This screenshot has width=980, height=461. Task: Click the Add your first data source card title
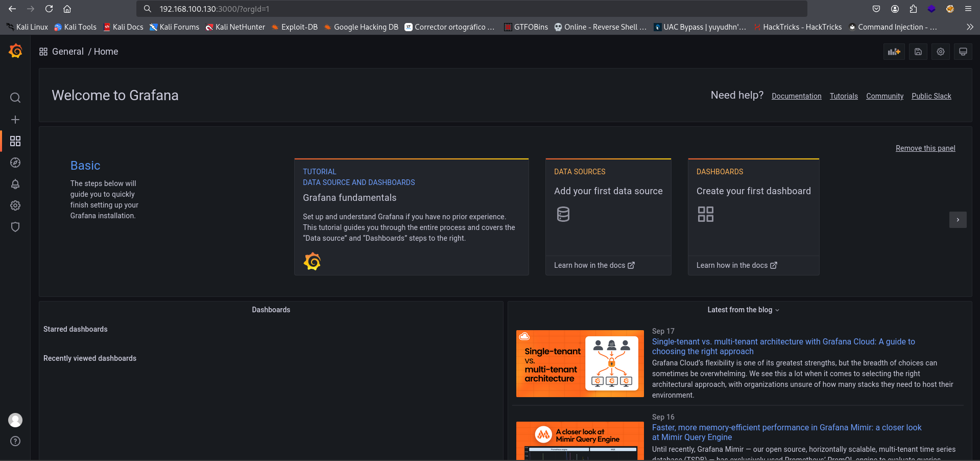click(608, 191)
